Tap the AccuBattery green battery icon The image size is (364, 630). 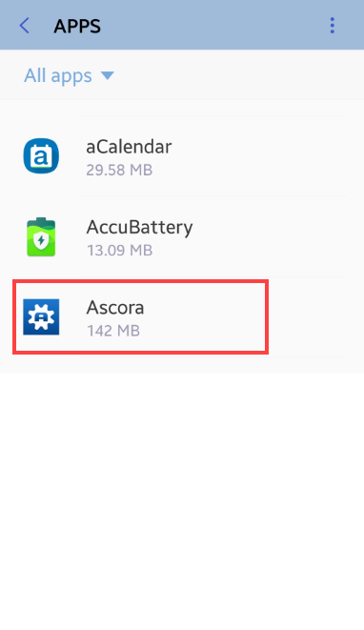(41, 236)
